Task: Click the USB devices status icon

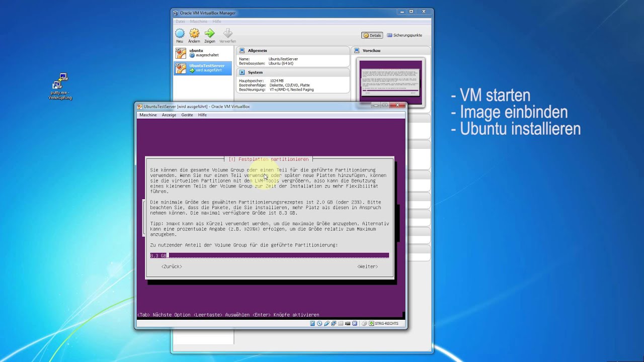Action: click(x=327, y=323)
